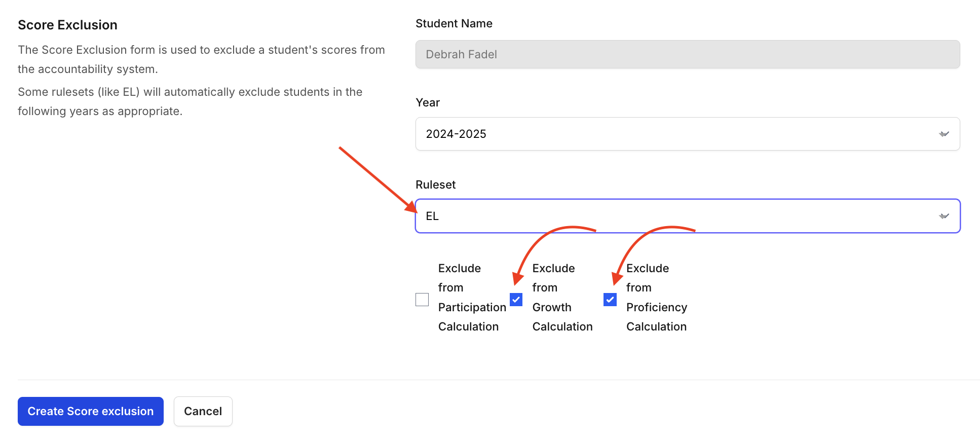Click the paragraph about EL rulesets

[190, 101]
